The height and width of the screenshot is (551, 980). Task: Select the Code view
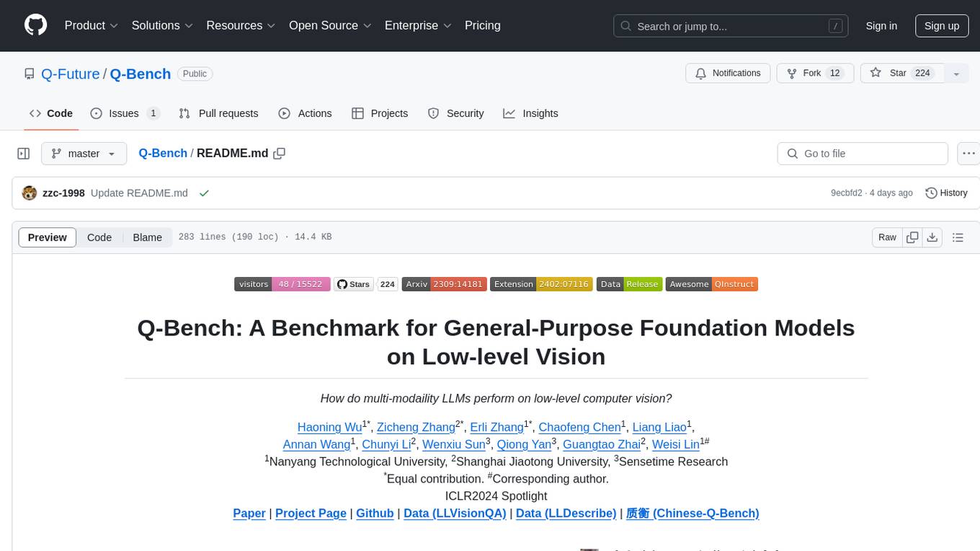pyautogui.click(x=99, y=237)
